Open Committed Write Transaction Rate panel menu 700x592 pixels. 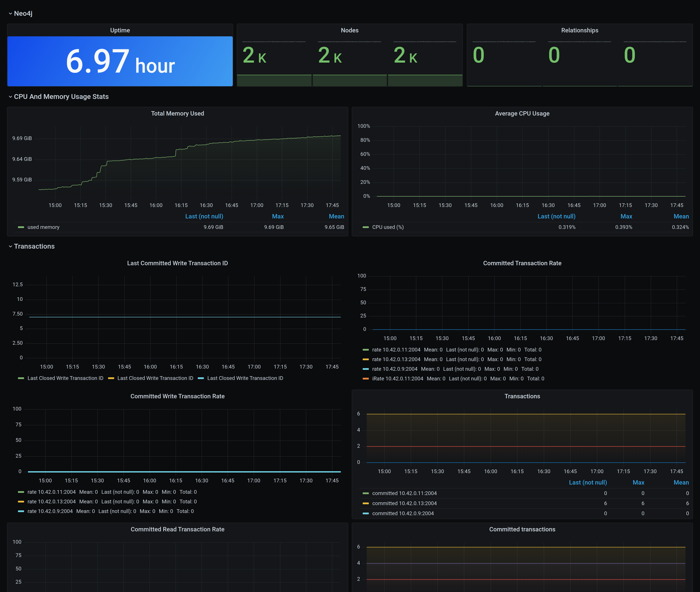pyautogui.click(x=177, y=396)
